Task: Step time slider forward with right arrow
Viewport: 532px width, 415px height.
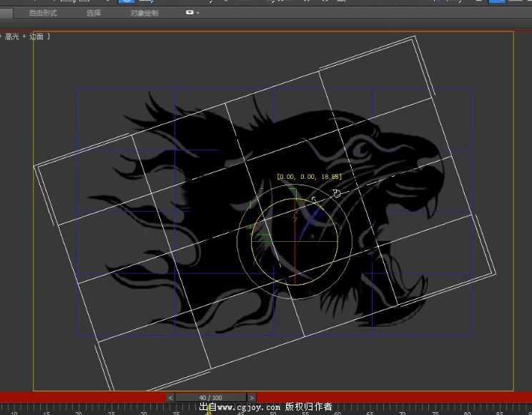Action: 251,397
